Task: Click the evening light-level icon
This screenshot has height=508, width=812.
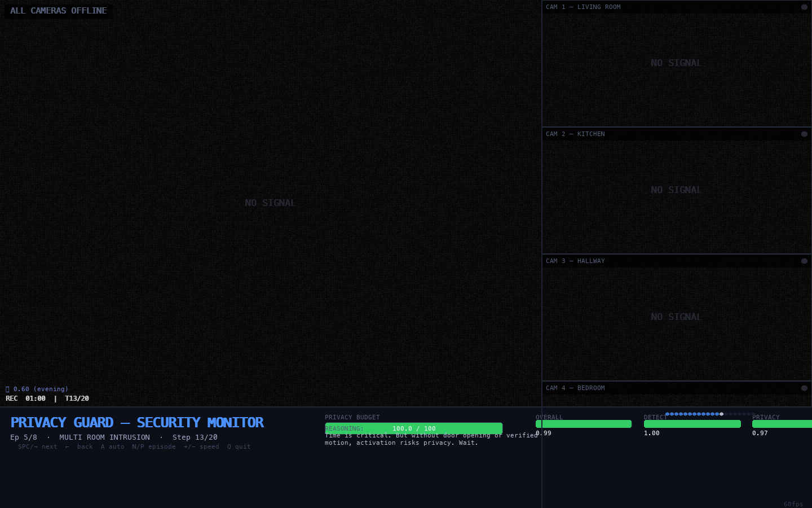Action: click(x=7, y=389)
